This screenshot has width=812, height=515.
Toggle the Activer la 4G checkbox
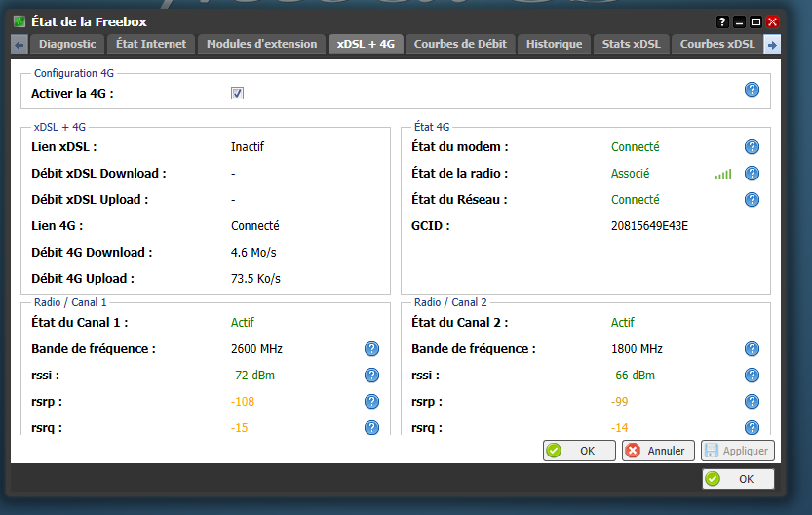pyautogui.click(x=237, y=94)
